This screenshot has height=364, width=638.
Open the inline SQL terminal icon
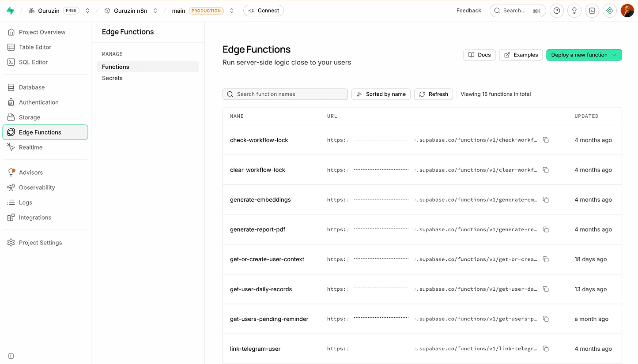click(592, 11)
